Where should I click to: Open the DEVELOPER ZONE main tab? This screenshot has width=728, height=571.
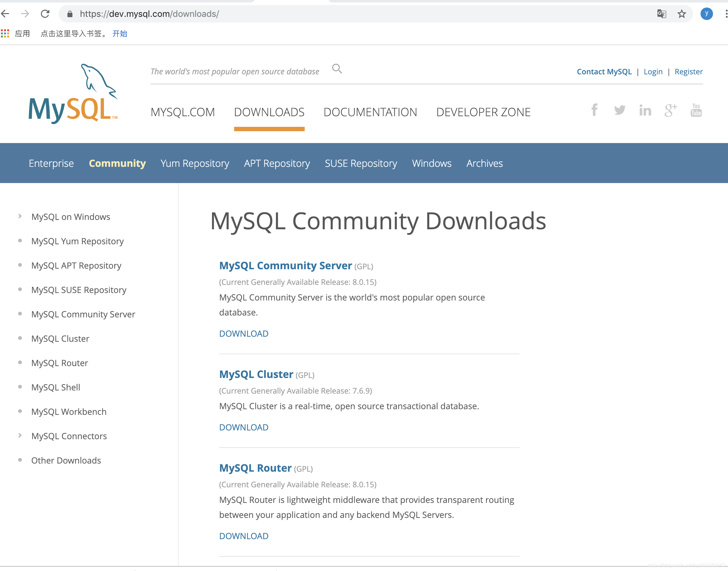[x=484, y=112]
